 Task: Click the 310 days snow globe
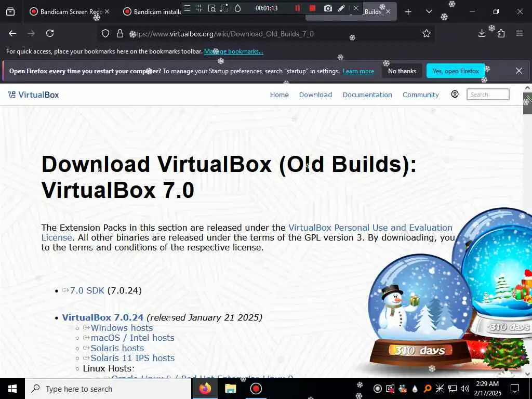click(x=420, y=311)
